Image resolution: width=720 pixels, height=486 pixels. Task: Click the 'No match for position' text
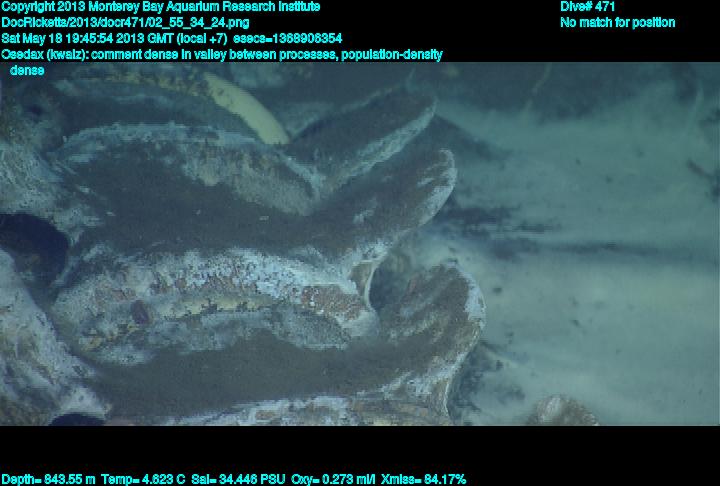618,23
